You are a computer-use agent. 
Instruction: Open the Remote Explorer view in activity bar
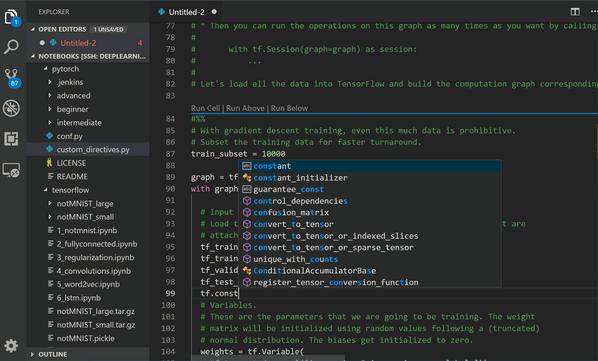pyautogui.click(x=11, y=170)
